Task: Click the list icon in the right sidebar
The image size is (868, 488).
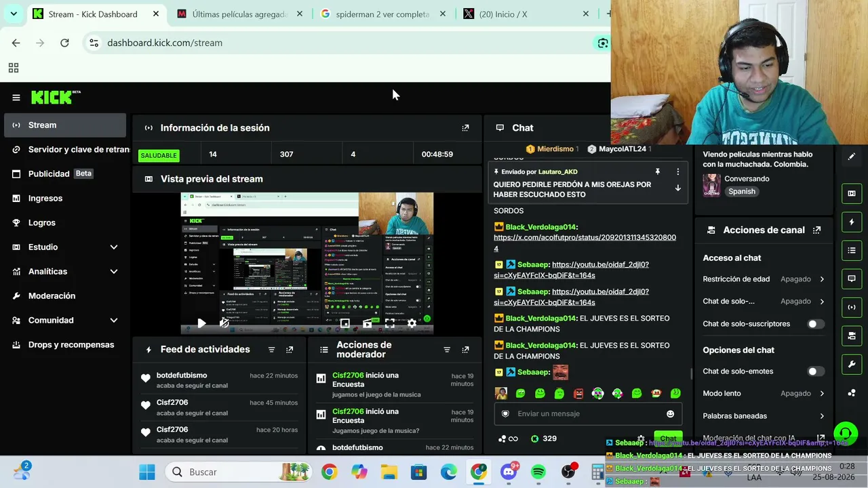Action: [x=852, y=251]
